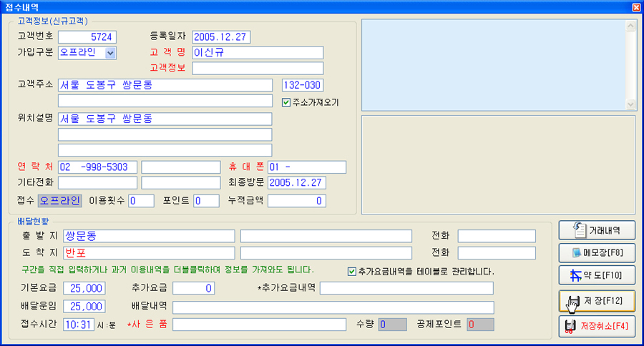The height and width of the screenshot is (346, 644).
Task: Click the 저장[F12] floppy disk icon
Action: point(573,301)
